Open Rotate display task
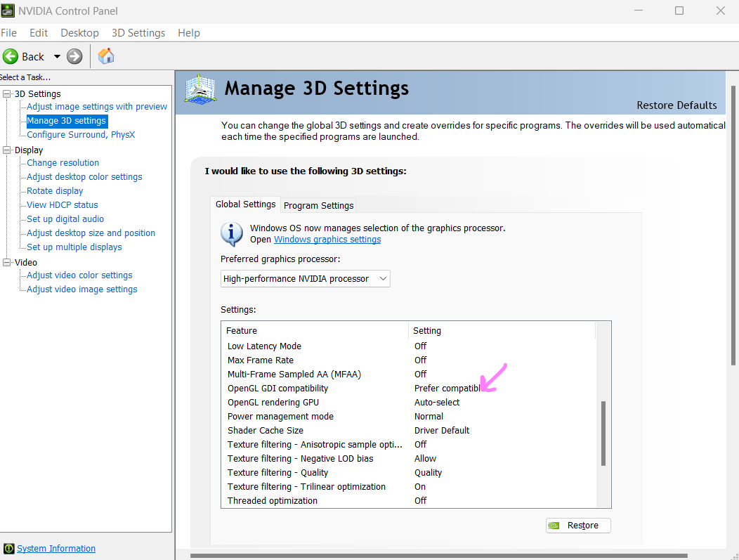739x560 pixels. coord(55,191)
